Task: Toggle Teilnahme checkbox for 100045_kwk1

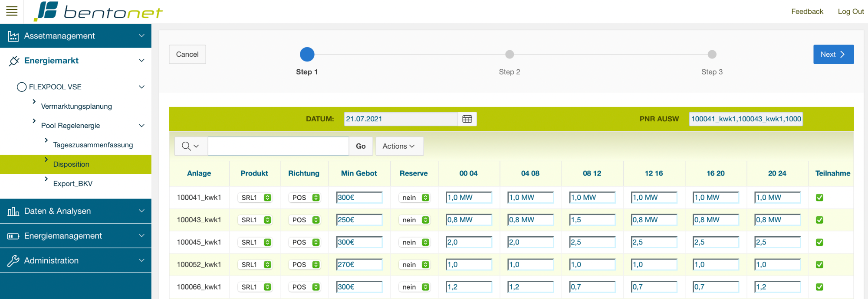Action: coord(819,242)
